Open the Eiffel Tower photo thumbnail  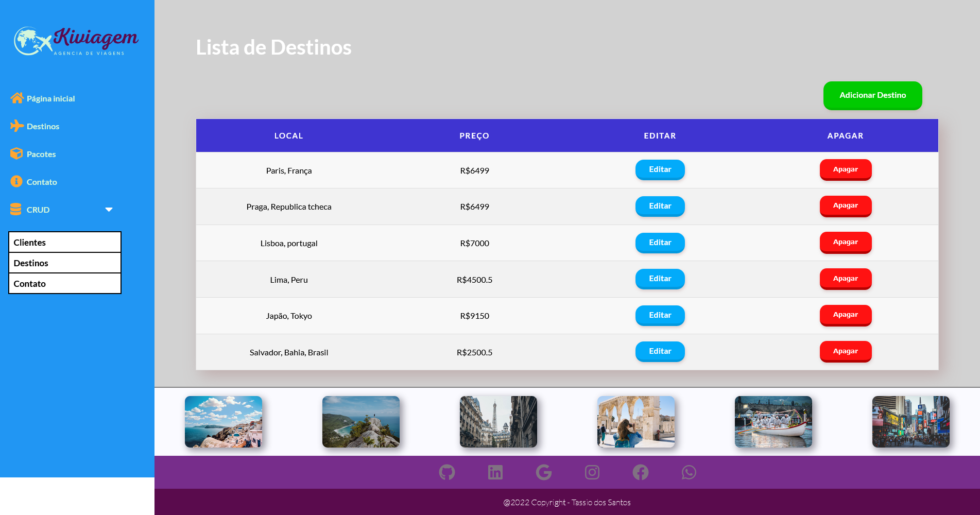[498, 421]
